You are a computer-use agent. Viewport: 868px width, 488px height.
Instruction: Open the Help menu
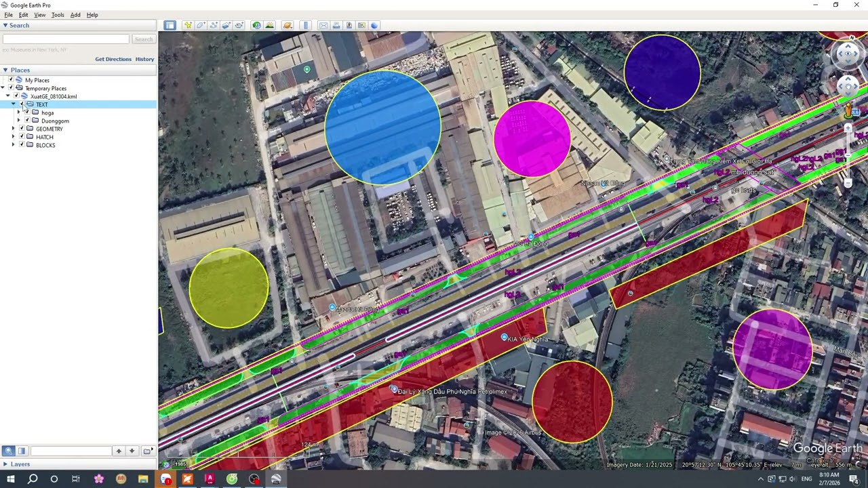point(92,15)
